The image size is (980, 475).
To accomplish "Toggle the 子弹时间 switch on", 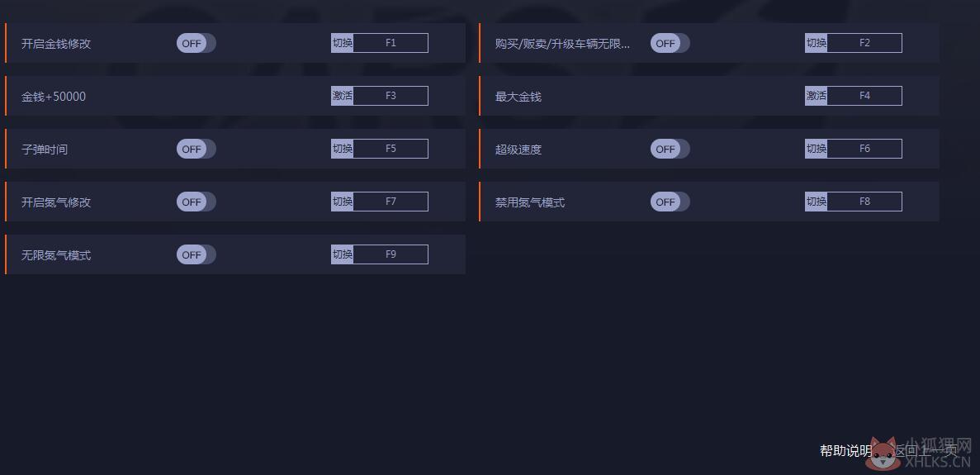I will (196, 149).
